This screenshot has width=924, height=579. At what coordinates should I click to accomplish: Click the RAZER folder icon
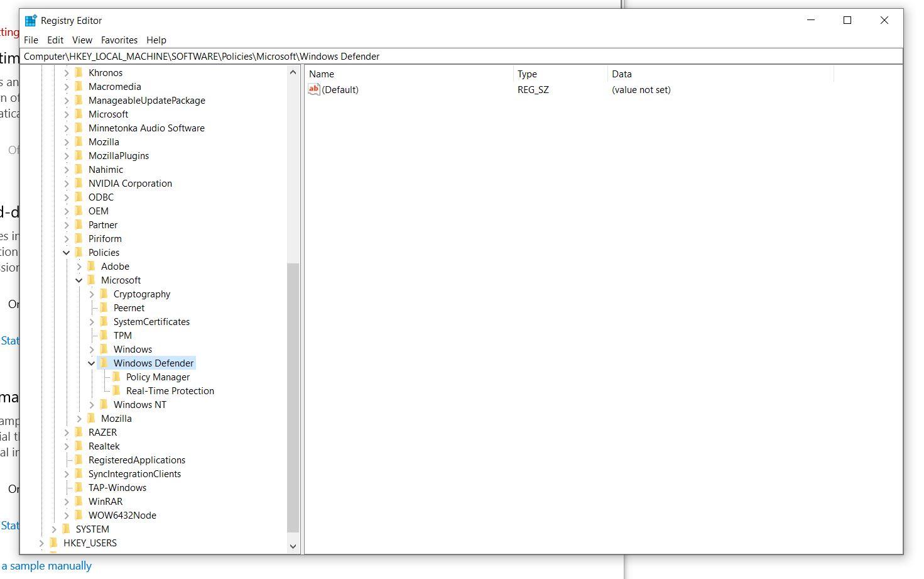click(79, 432)
